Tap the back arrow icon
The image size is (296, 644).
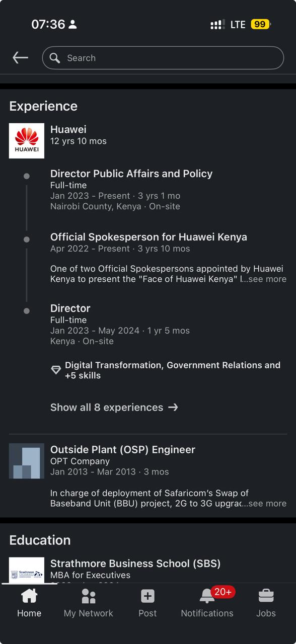(x=20, y=57)
